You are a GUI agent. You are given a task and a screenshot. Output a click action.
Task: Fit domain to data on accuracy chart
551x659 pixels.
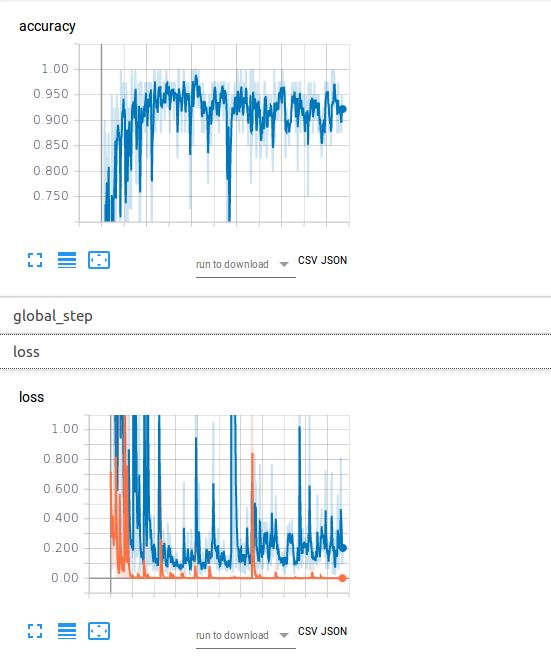[99, 260]
